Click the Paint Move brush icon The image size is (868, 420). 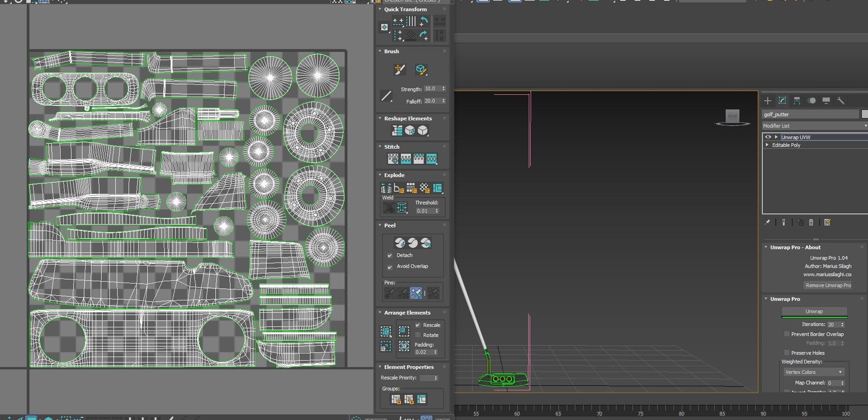tap(399, 69)
